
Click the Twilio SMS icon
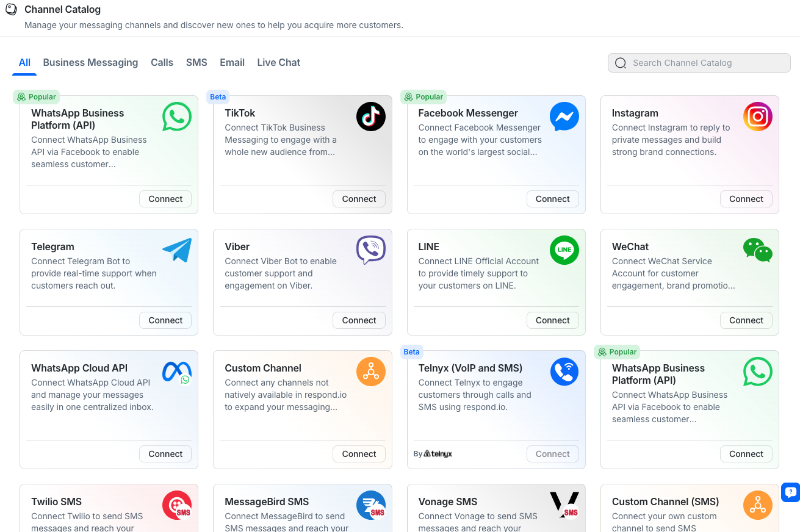click(x=176, y=505)
